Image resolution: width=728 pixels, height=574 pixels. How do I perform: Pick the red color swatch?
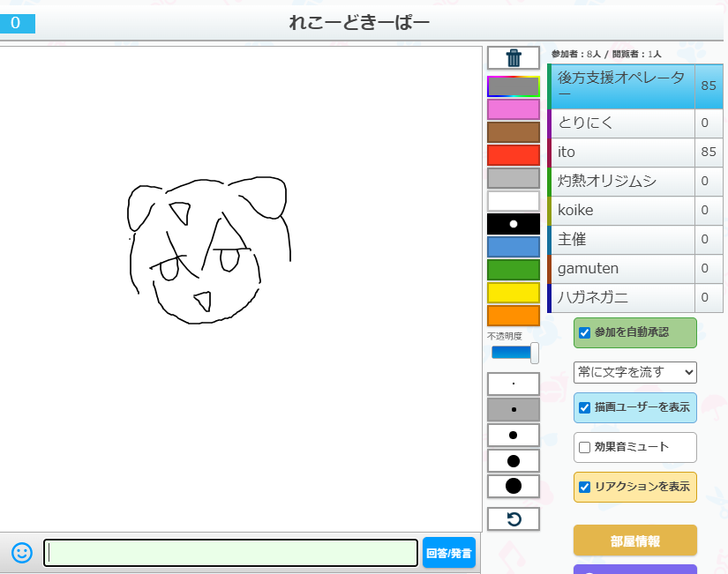514,155
